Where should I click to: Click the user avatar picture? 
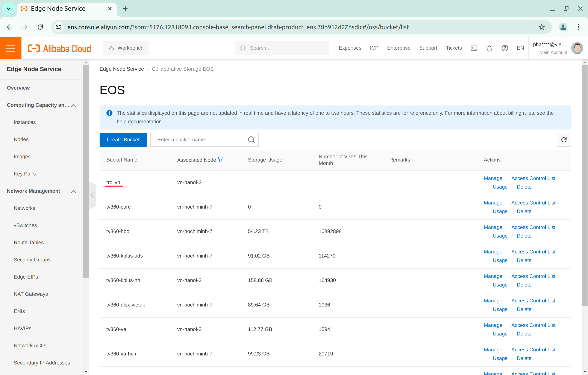[577, 48]
